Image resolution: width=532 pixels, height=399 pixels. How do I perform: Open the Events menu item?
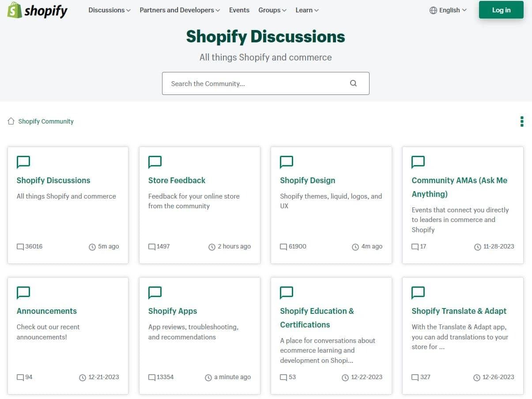[239, 10]
